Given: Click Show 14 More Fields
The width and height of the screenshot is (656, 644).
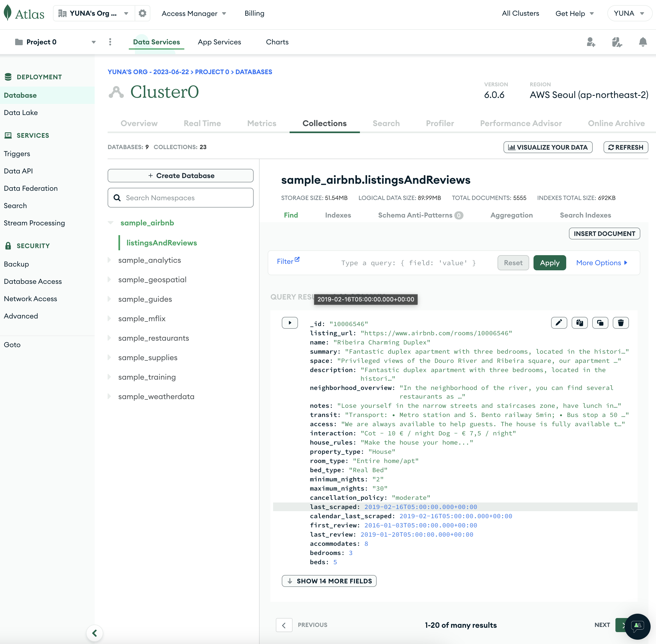Looking at the screenshot, I should point(329,581).
